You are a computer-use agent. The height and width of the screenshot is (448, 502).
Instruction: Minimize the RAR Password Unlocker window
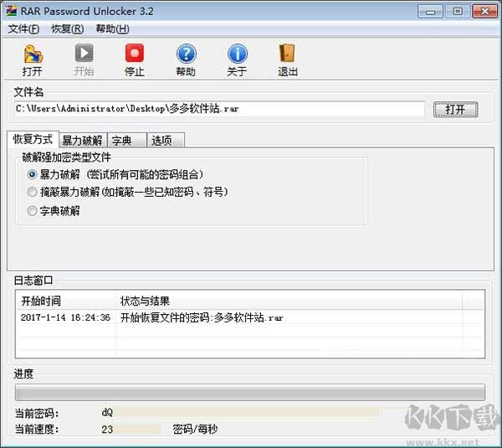[x=431, y=12]
